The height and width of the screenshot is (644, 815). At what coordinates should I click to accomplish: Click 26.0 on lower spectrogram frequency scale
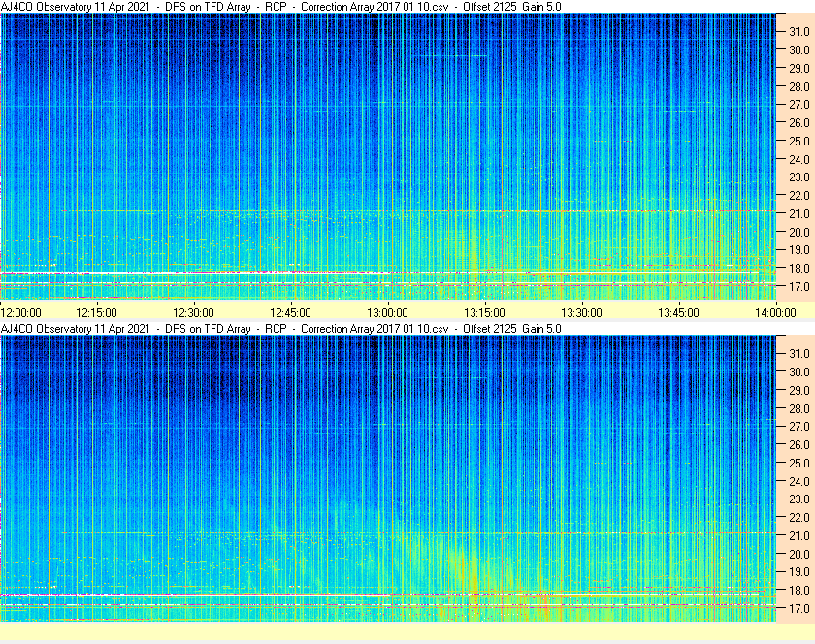[x=799, y=444]
